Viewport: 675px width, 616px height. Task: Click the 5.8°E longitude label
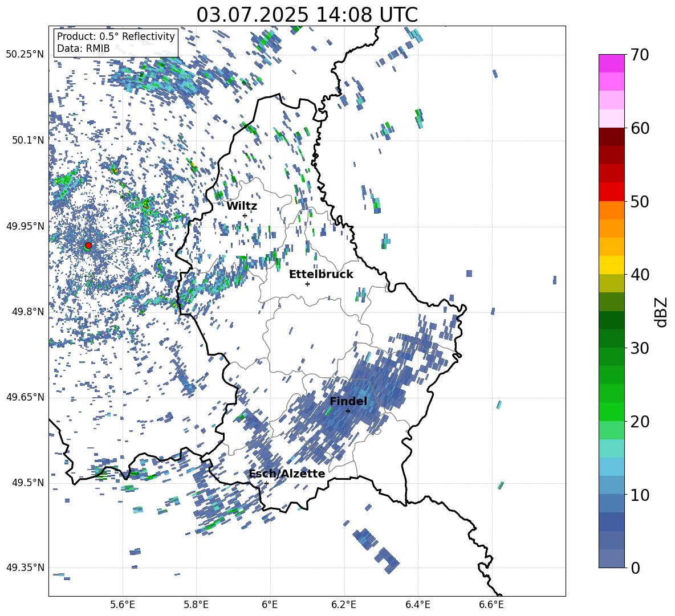pos(196,605)
